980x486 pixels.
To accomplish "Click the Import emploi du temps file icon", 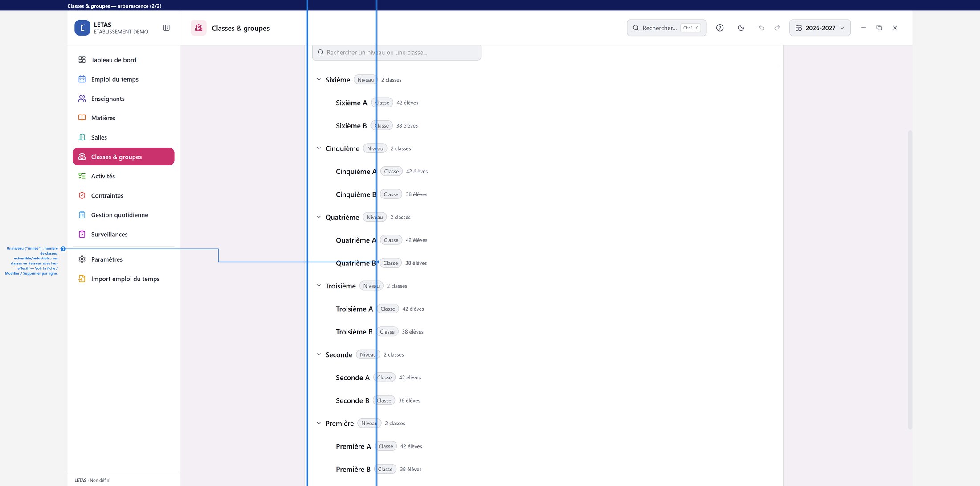I will pos(82,279).
